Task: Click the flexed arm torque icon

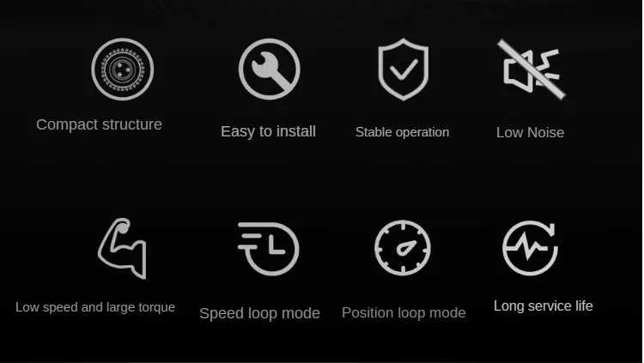Action: (x=122, y=248)
